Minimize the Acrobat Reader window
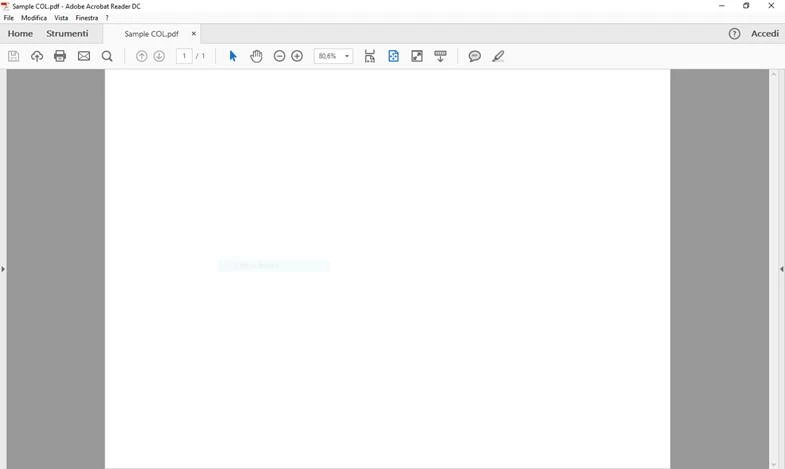Screen dimensions: 785x469 (x=721, y=6)
